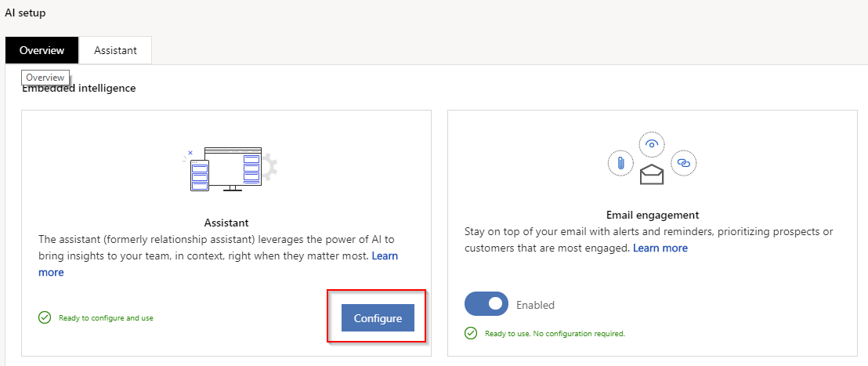
Task: Disable the Email engagement toggle
Action: coord(486,304)
